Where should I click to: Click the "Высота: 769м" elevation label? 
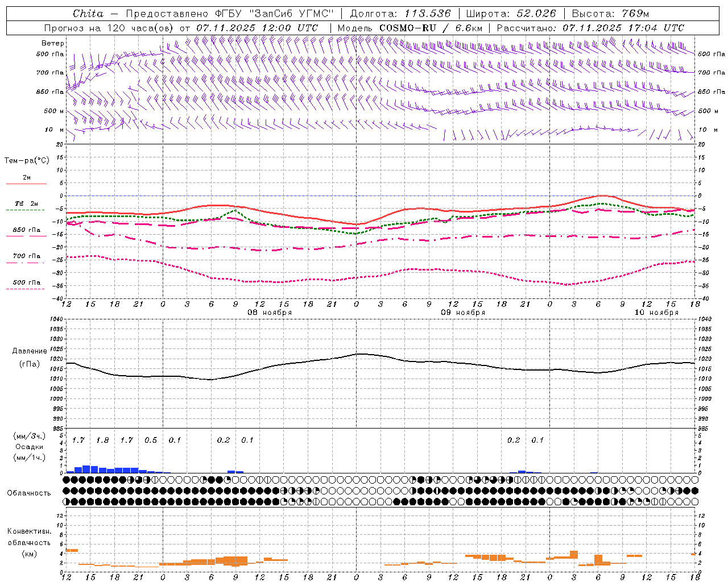(610, 14)
